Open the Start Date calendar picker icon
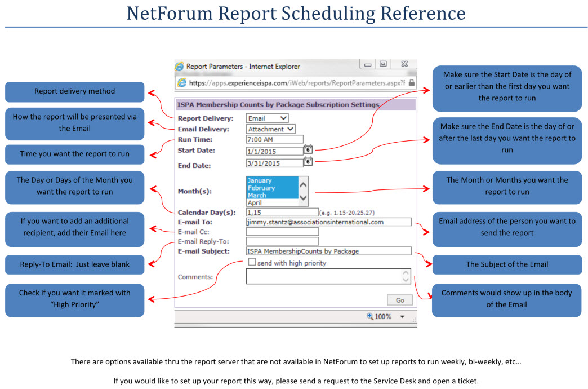 click(x=308, y=149)
